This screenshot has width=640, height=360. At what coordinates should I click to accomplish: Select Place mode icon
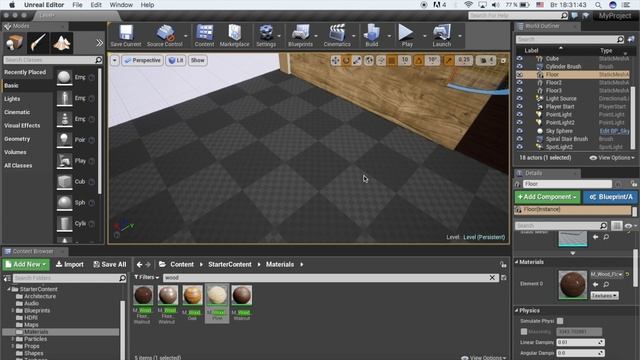(14, 43)
